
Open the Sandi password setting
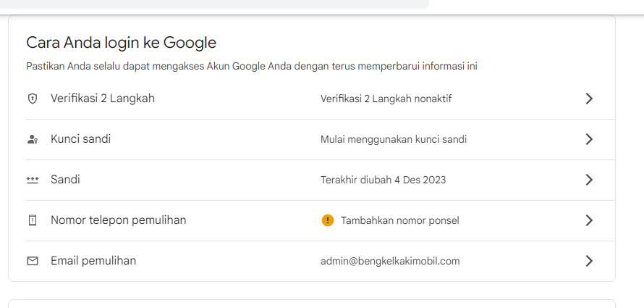click(65, 180)
